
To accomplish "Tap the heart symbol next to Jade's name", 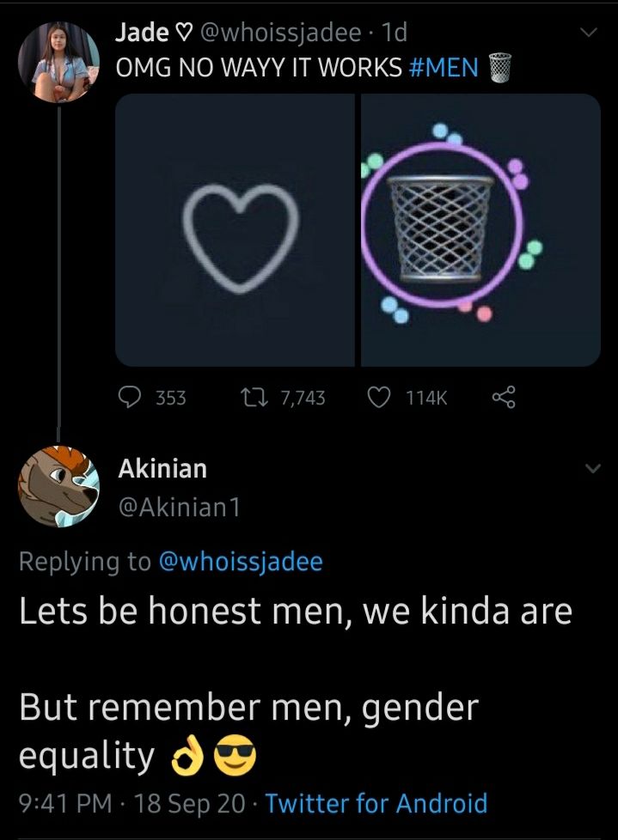I will [x=185, y=32].
